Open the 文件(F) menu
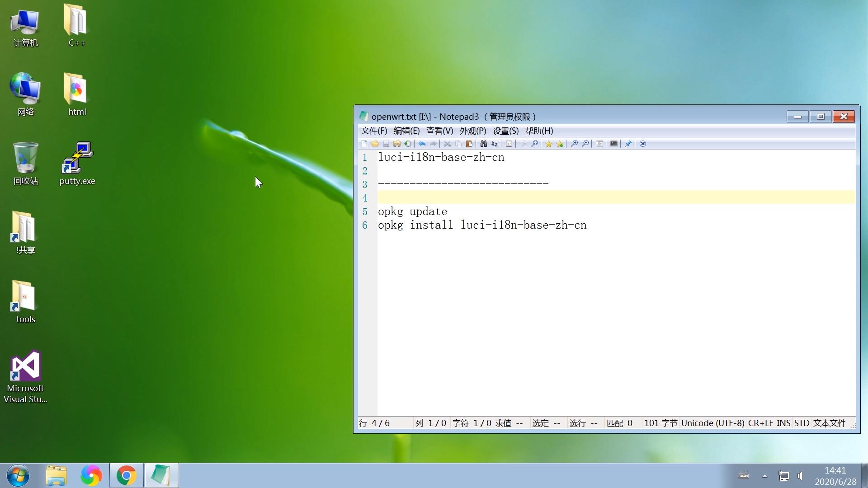 (374, 131)
